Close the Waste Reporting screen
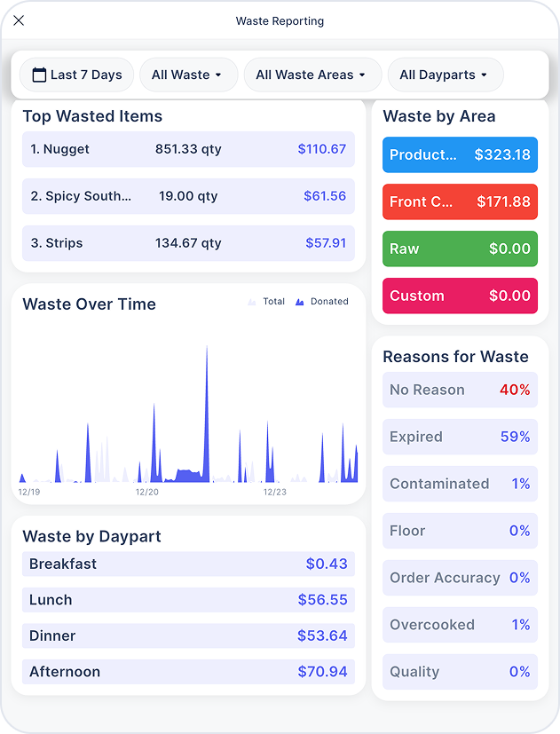 pyautogui.click(x=19, y=20)
